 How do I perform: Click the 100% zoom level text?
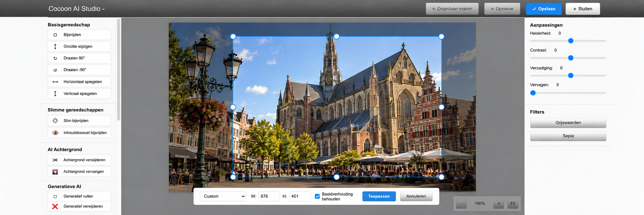[480, 203]
